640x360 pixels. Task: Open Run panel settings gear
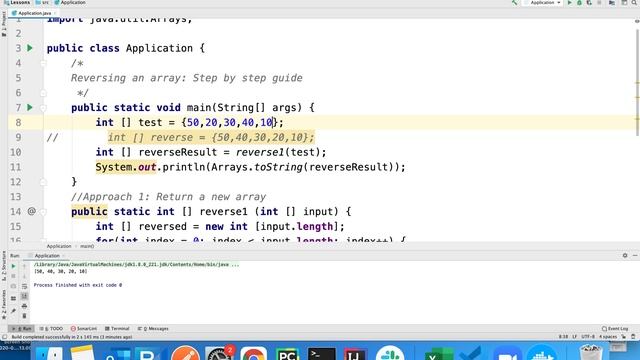tap(625, 256)
